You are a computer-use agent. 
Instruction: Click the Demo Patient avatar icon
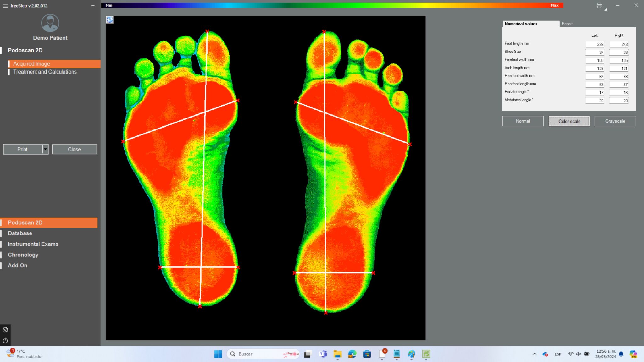click(50, 22)
